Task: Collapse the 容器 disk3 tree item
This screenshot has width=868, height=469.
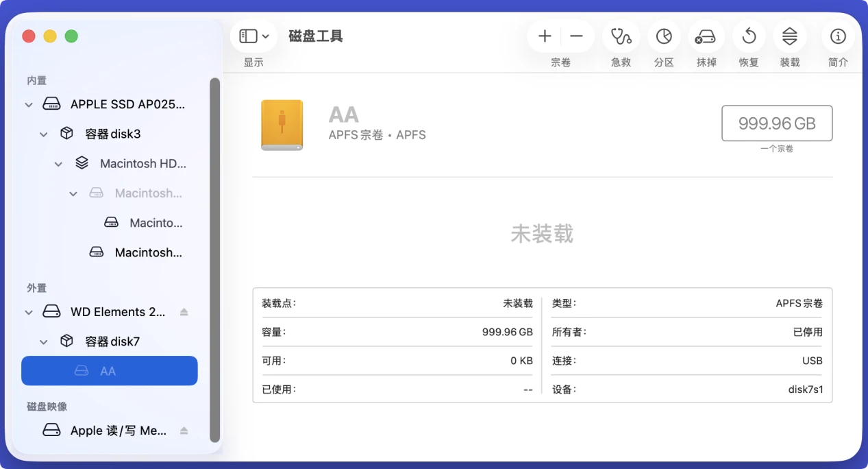Action: click(x=43, y=134)
